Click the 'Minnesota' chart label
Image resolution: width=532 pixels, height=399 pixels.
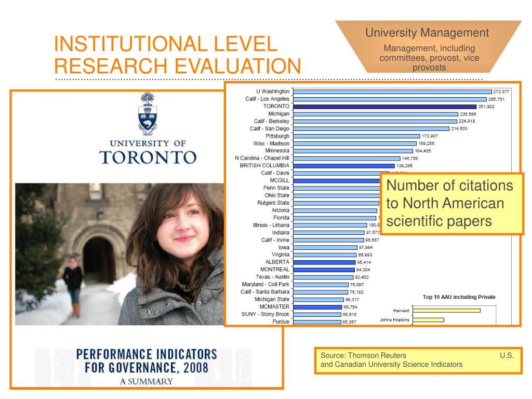[277, 151]
